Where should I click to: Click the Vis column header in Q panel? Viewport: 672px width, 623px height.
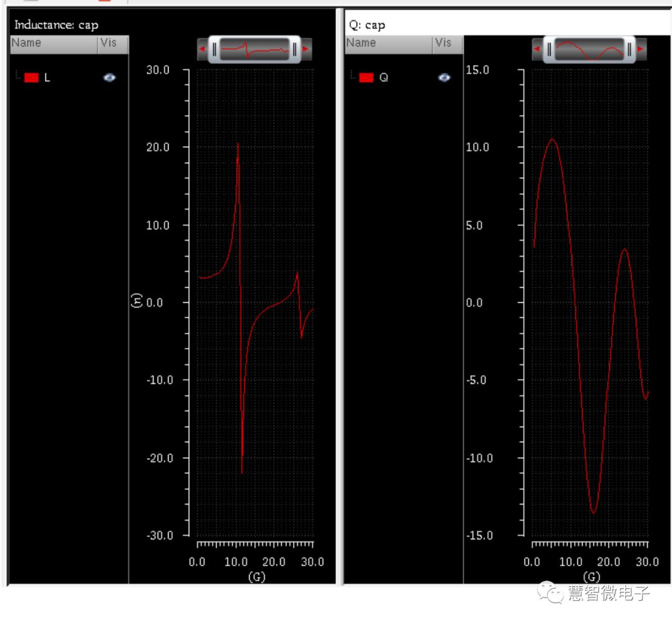448,44
